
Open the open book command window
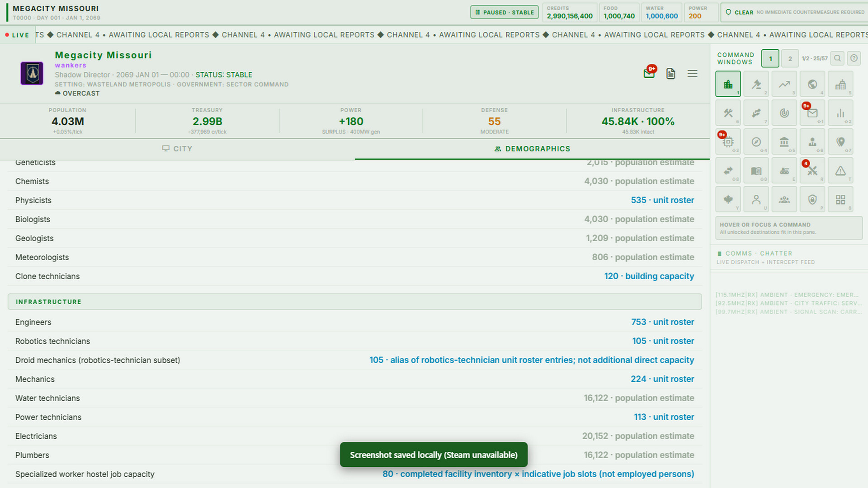756,171
